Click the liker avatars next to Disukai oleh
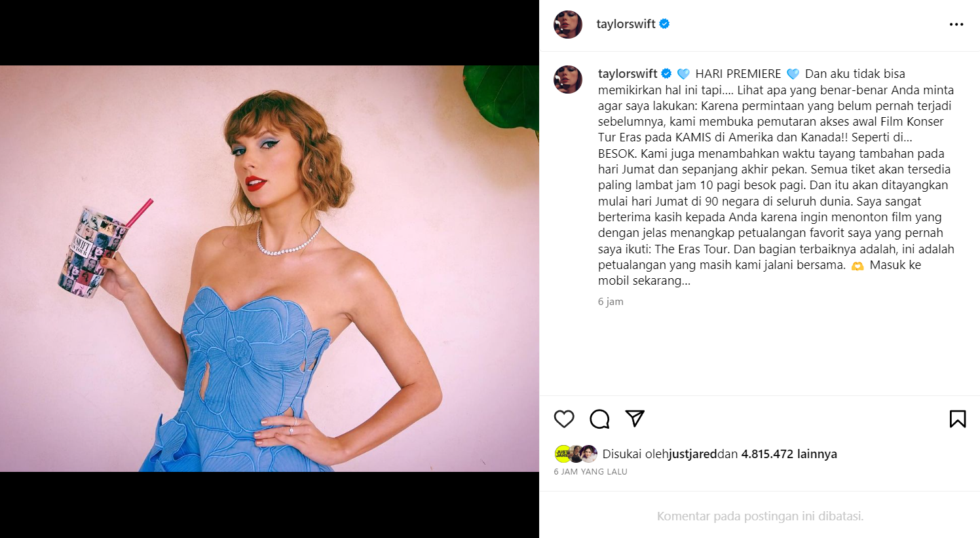 576,454
